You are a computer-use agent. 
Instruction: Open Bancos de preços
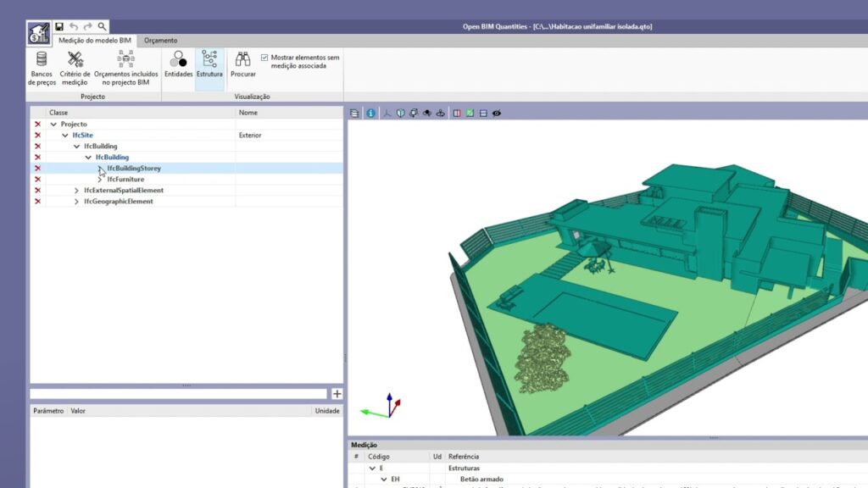pyautogui.click(x=42, y=68)
